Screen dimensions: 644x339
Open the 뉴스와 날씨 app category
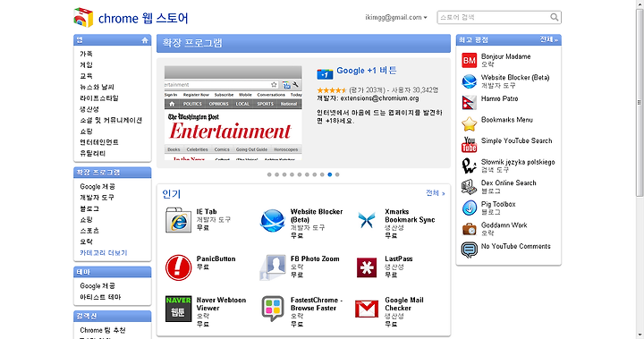pyautogui.click(x=97, y=87)
